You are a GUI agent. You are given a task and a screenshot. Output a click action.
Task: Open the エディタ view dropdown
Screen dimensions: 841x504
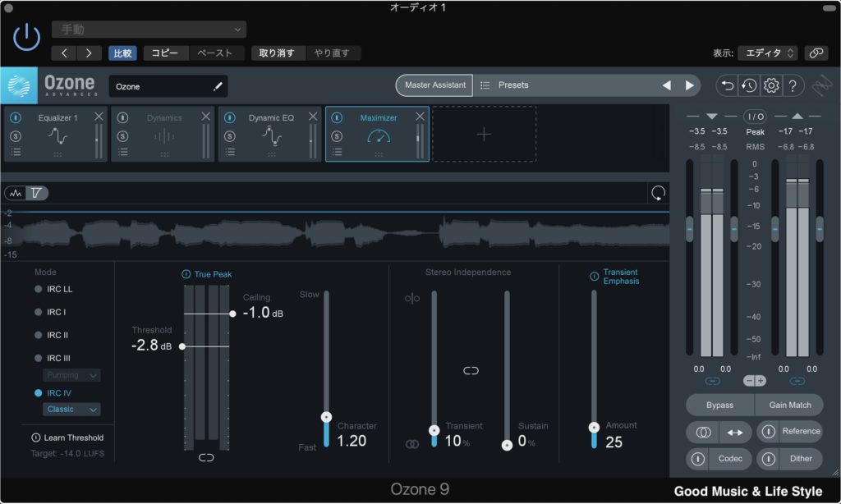point(768,53)
